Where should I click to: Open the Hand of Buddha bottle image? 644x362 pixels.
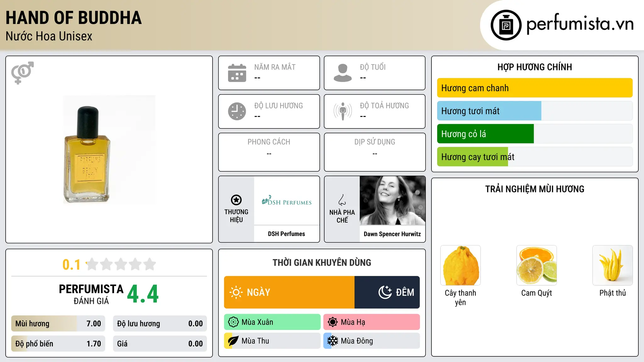click(109, 150)
